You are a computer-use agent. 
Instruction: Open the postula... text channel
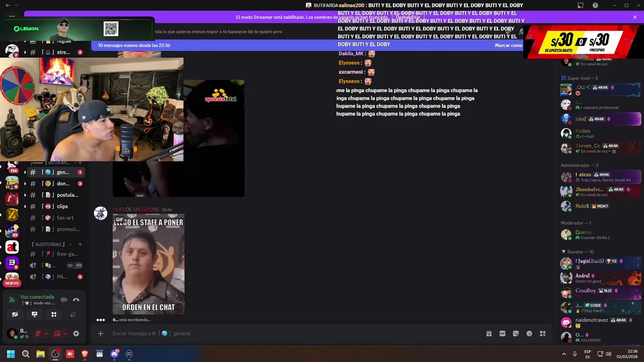click(55, 195)
